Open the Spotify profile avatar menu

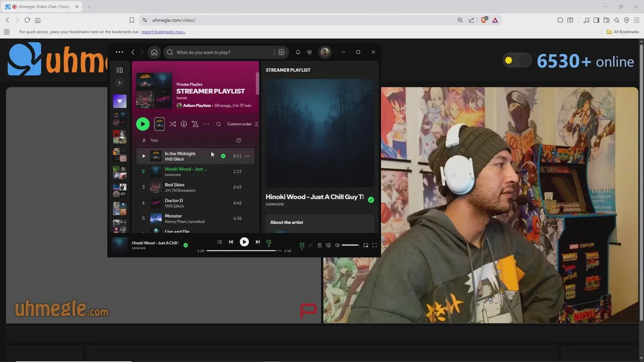325,52
